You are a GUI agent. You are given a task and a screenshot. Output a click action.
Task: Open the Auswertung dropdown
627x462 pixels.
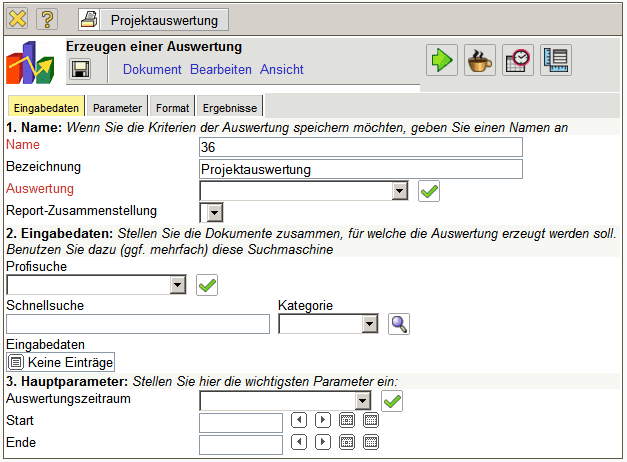point(399,191)
